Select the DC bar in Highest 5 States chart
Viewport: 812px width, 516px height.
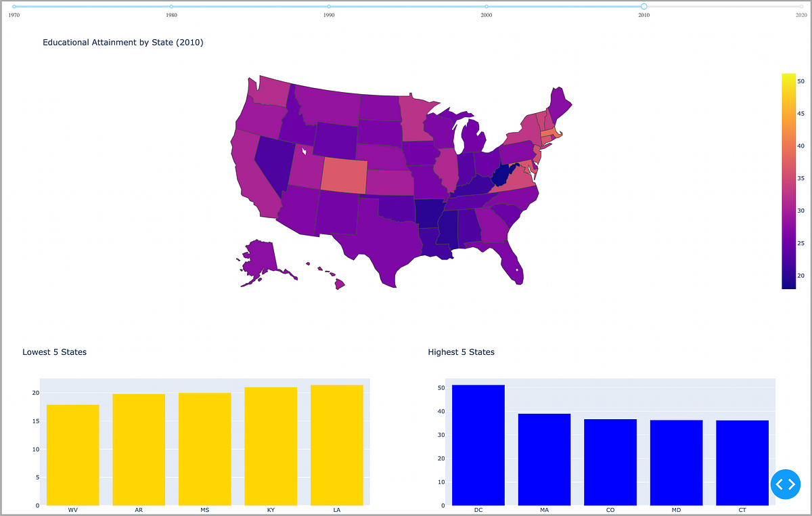[x=478, y=444]
